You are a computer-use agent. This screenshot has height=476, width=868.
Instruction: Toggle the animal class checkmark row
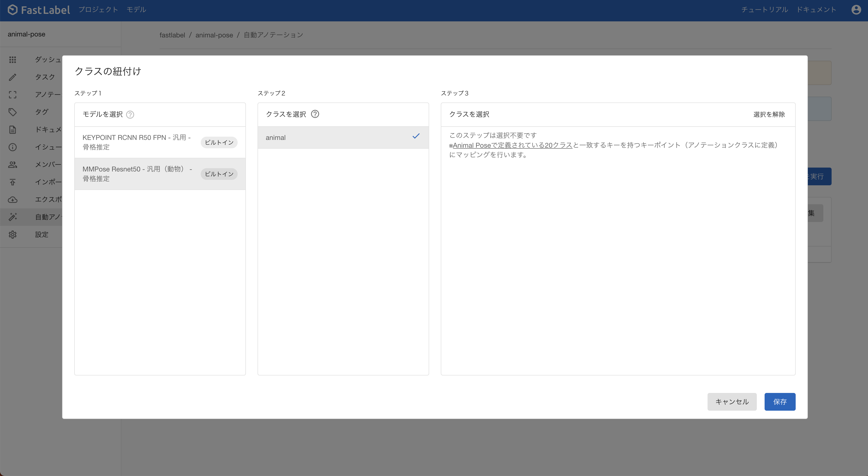point(343,137)
